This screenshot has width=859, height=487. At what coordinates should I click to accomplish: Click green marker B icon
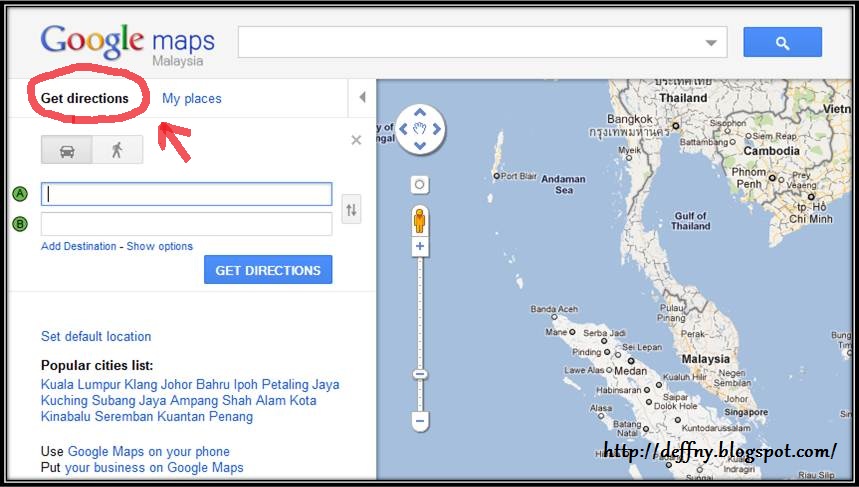pos(20,224)
